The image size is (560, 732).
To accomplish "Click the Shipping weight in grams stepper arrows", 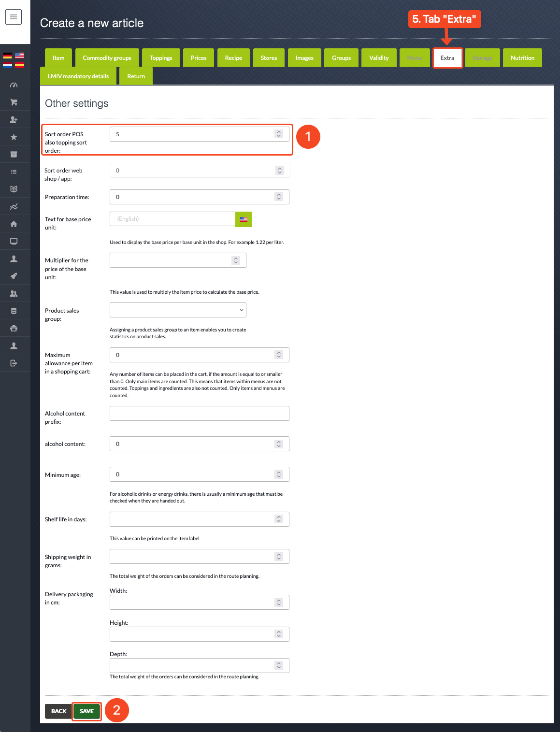I will coord(279,557).
